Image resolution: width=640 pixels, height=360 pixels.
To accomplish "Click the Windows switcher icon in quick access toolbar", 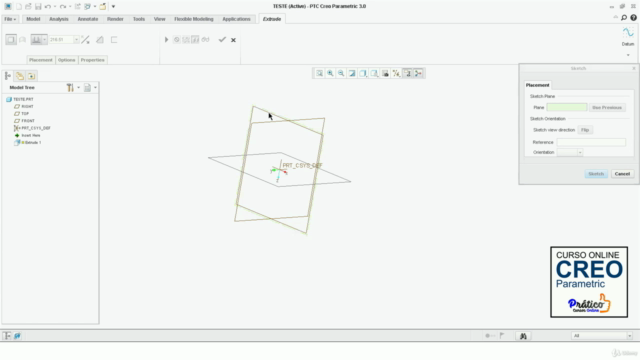I will 87,7.
